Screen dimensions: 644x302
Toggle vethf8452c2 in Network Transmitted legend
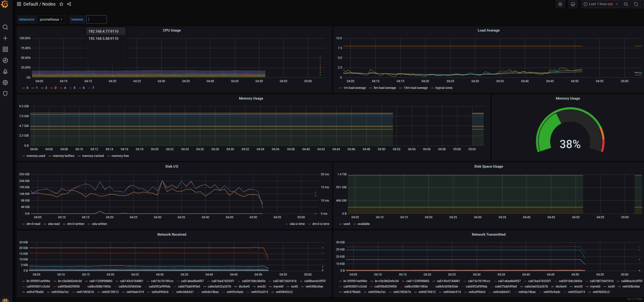click(601, 292)
